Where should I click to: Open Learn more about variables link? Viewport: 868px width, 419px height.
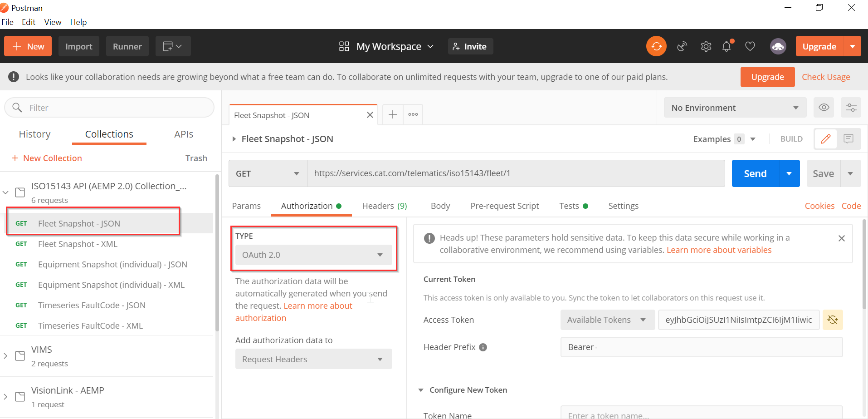point(719,250)
